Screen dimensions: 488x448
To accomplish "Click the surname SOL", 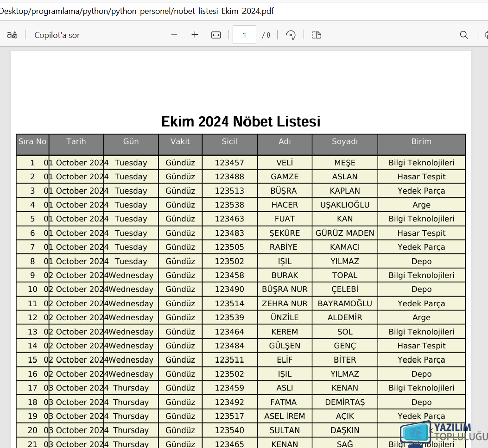I will 345,332.
